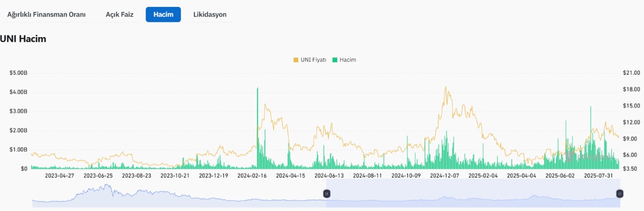
Task: Click the 2024-06-13 date label
Action: [329, 176]
